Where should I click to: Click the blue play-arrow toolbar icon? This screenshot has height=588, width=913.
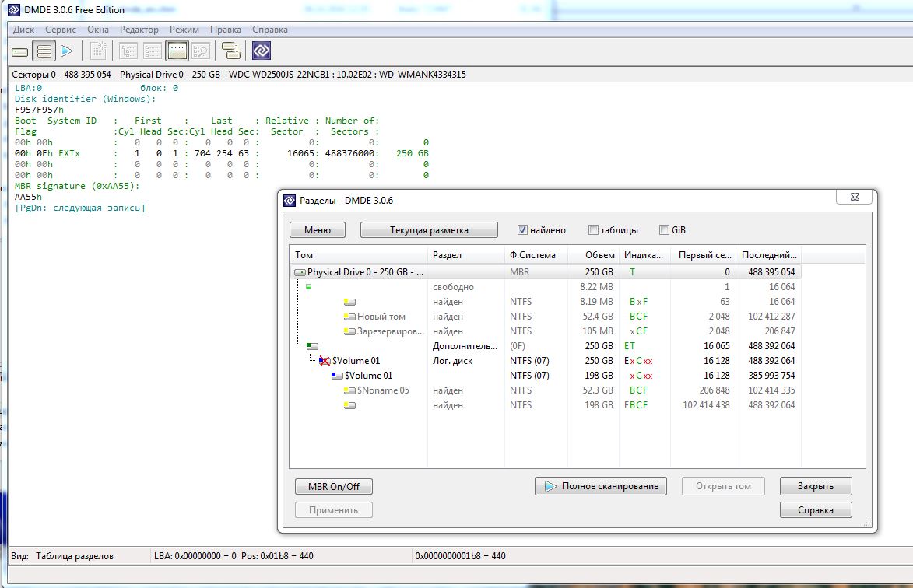click(x=67, y=51)
